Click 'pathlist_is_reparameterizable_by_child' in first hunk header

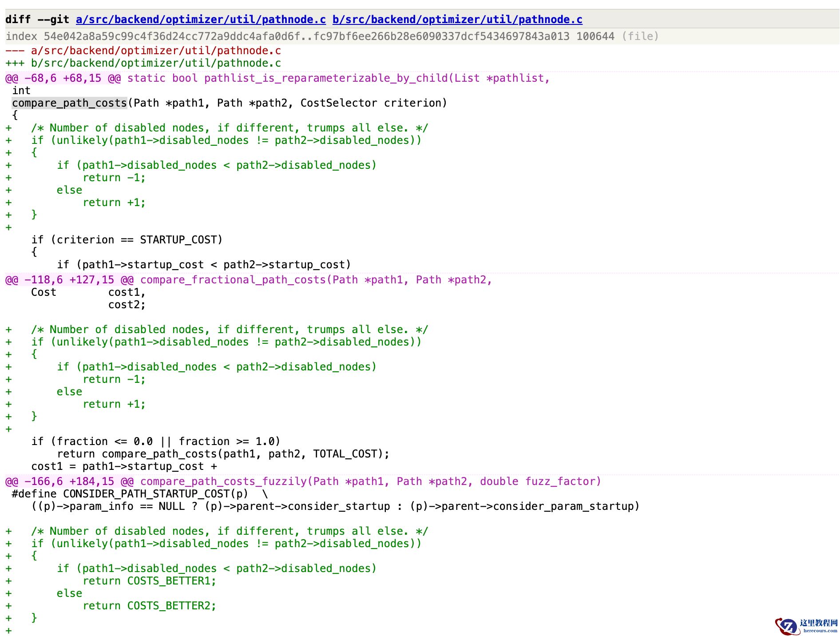[326, 78]
